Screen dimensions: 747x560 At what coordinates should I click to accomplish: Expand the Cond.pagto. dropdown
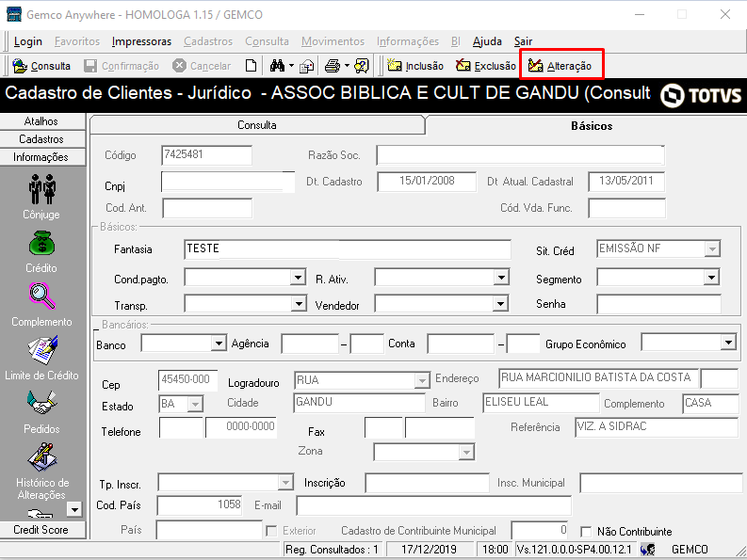tap(299, 277)
